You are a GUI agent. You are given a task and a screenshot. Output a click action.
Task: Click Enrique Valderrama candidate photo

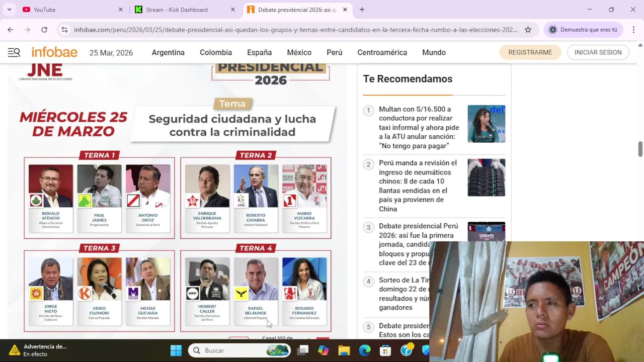(x=207, y=186)
